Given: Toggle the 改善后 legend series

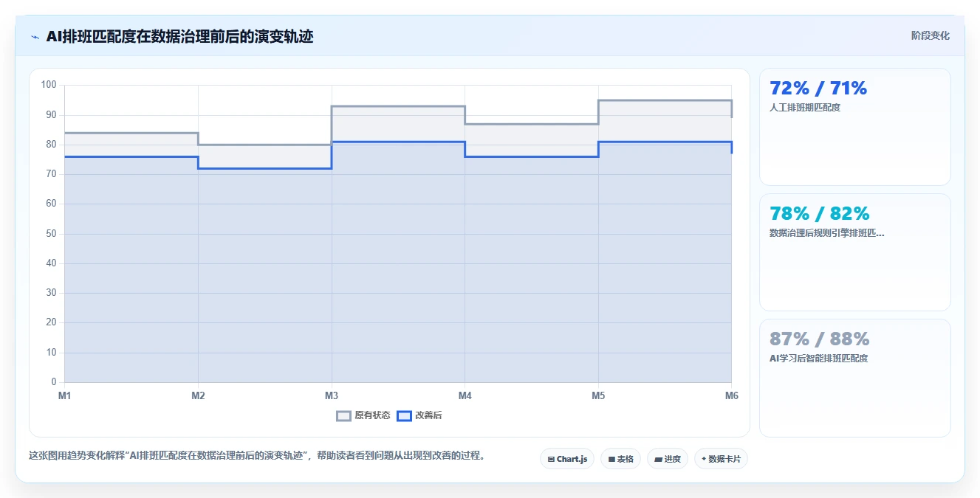Looking at the screenshot, I should 419,415.
